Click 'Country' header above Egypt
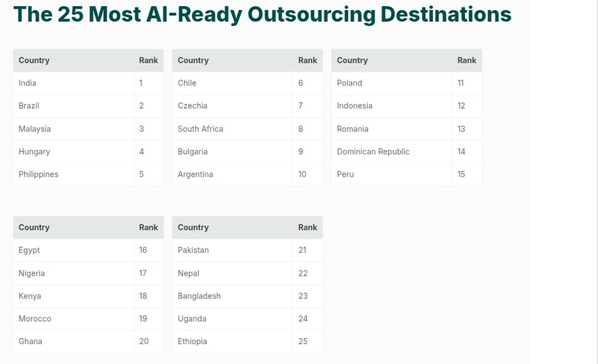The height and width of the screenshot is (364, 598). click(73, 227)
